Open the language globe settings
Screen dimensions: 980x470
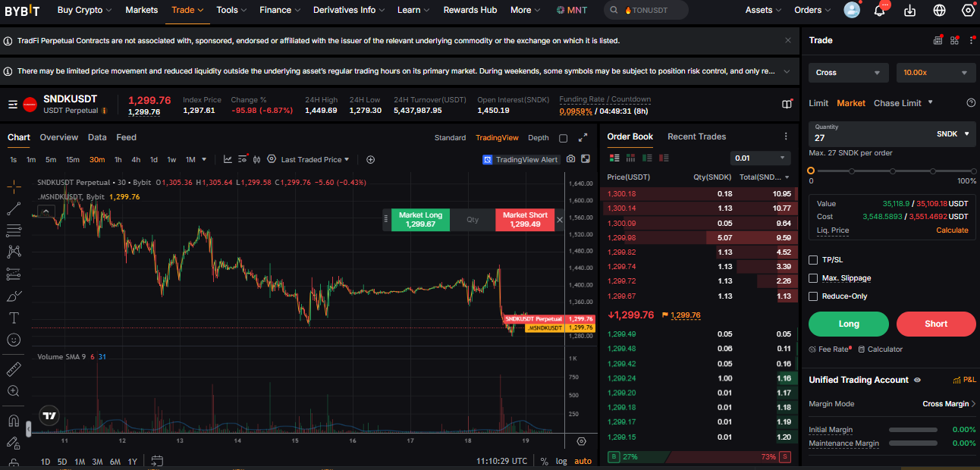coord(939,11)
